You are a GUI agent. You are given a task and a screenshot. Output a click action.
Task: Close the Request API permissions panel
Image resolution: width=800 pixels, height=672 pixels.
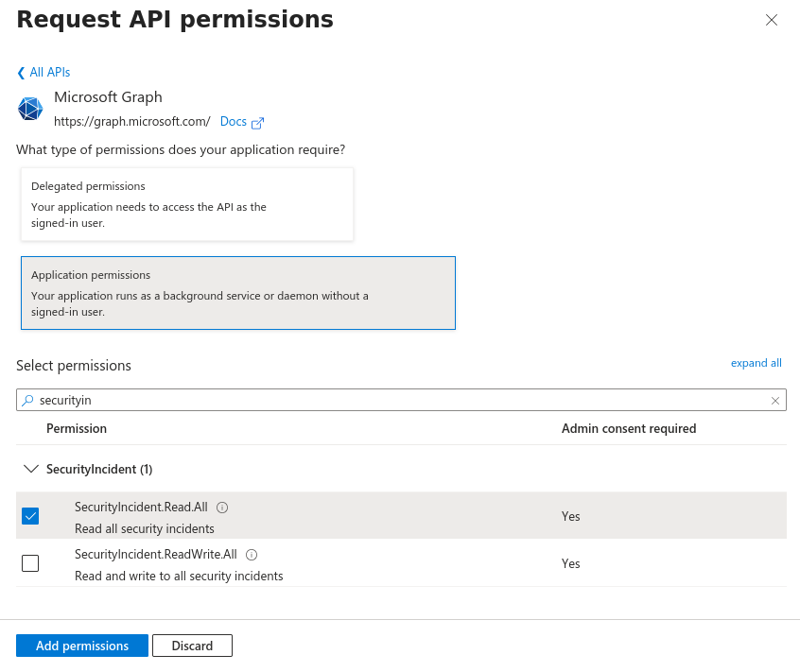pos(771,20)
